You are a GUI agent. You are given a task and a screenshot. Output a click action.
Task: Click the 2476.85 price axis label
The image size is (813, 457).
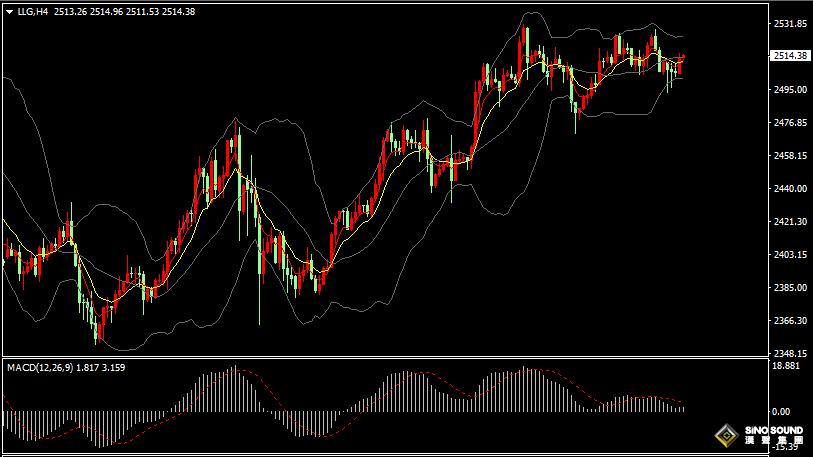790,123
